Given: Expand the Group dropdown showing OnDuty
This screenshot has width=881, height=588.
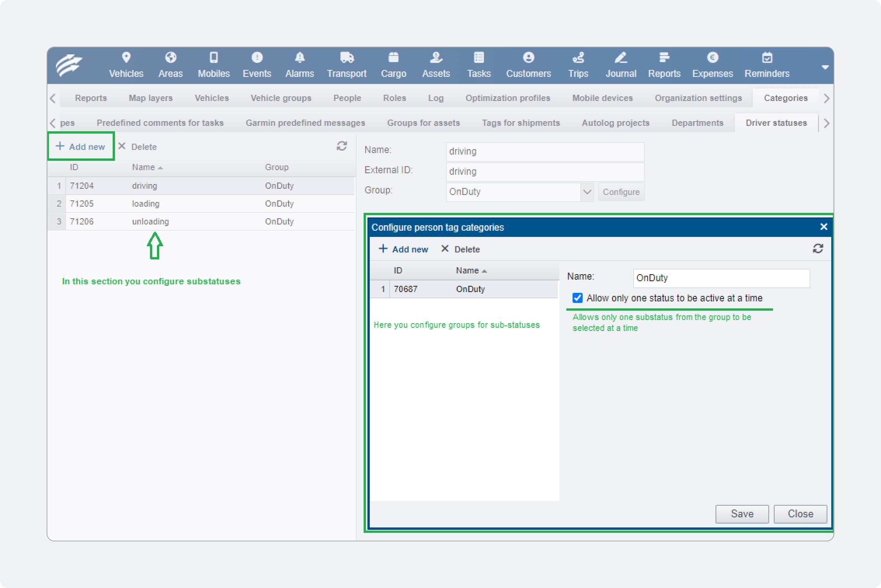Looking at the screenshot, I should coord(587,192).
